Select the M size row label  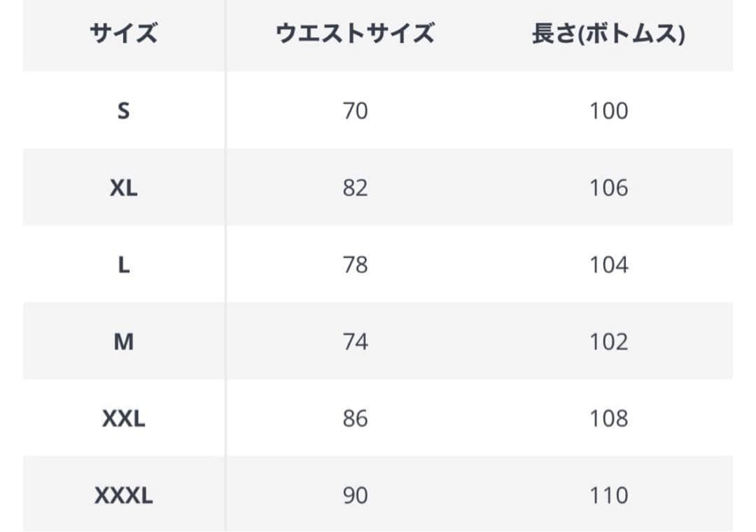[123, 342]
